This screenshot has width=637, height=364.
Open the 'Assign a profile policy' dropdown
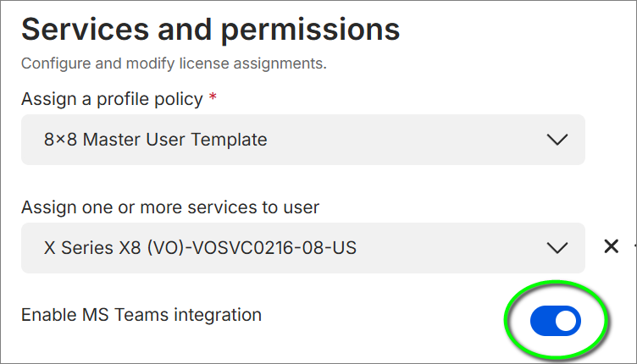point(303,140)
